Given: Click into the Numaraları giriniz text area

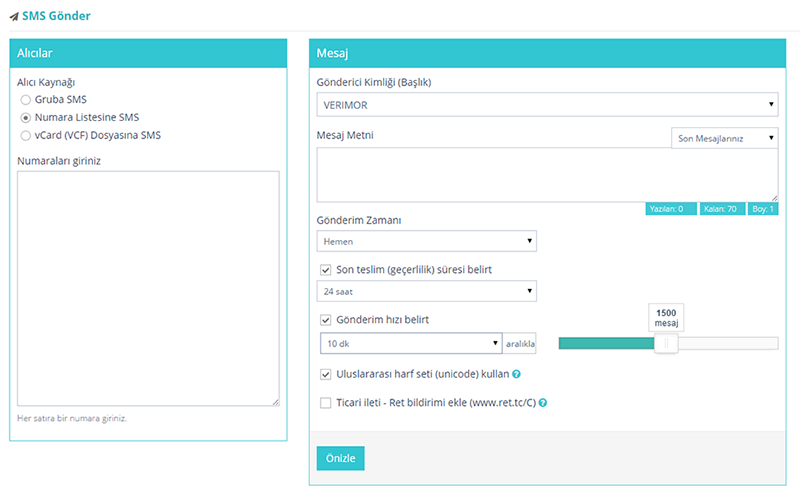Looking at the screenshot, I should [x=148, y=288].
